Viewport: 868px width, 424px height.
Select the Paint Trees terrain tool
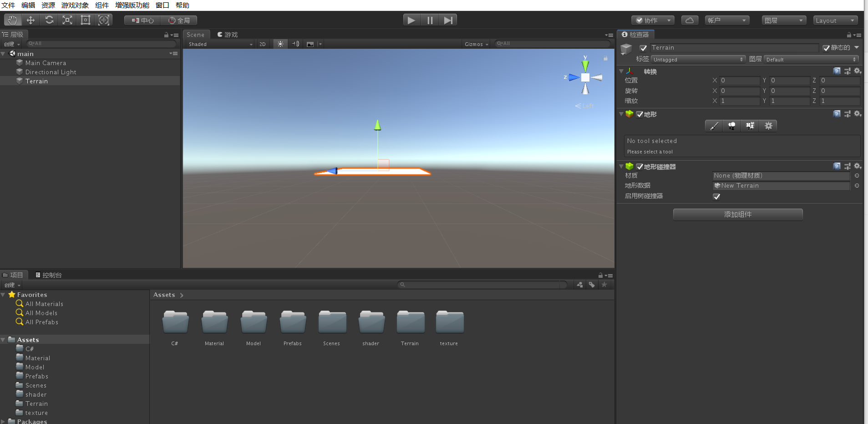coord(731,126)
